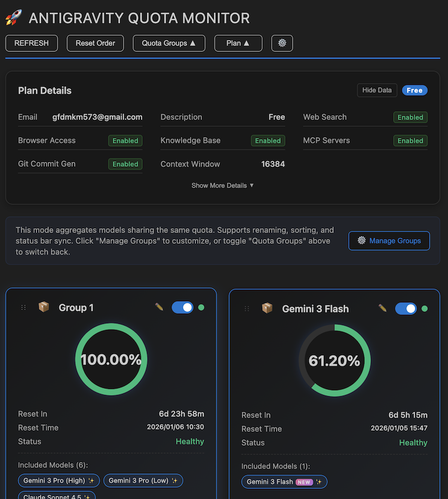Click the Plan Details heading
Viewport: 448px width, 499px height.
click(x=45, y=91)
